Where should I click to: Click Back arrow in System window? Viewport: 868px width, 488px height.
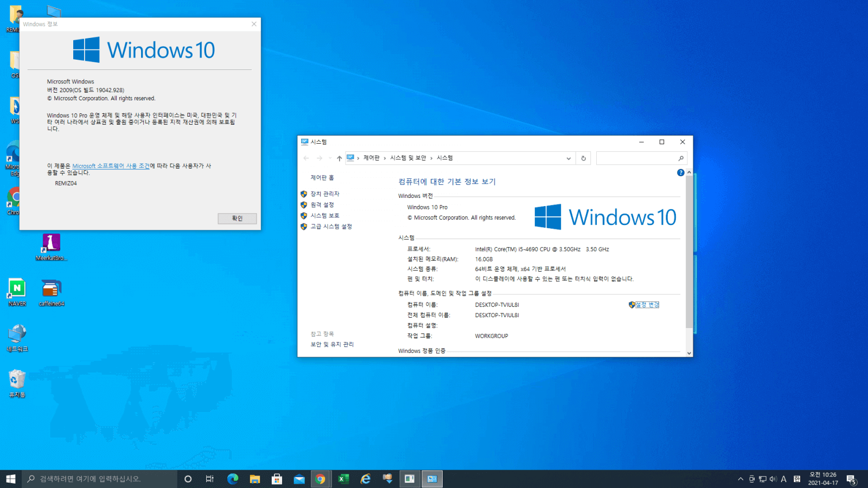306,158
